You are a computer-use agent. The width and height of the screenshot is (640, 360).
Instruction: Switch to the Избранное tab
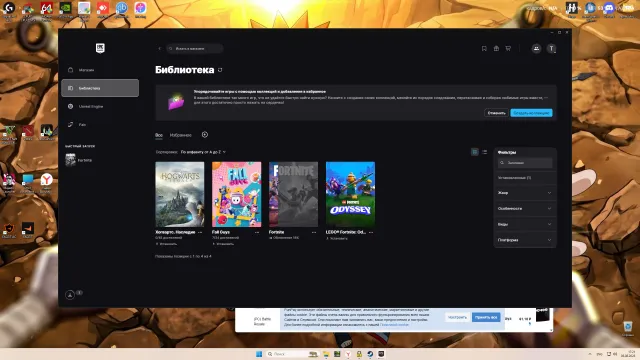coord(180,135)
